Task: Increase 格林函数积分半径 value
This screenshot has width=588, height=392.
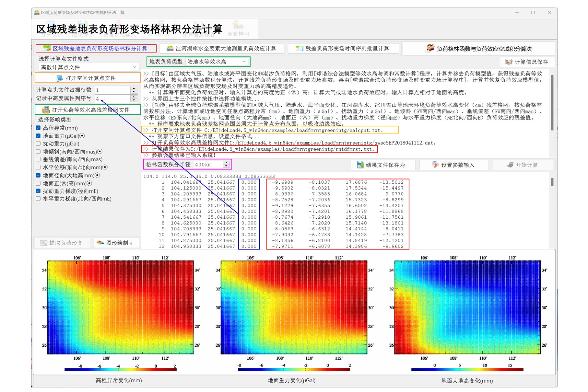Action: (226, 163)
